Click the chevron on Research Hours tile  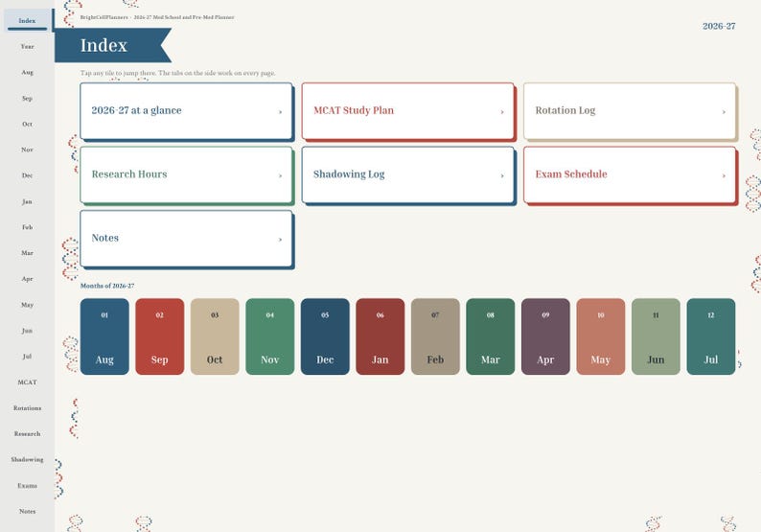pos(280,175)
